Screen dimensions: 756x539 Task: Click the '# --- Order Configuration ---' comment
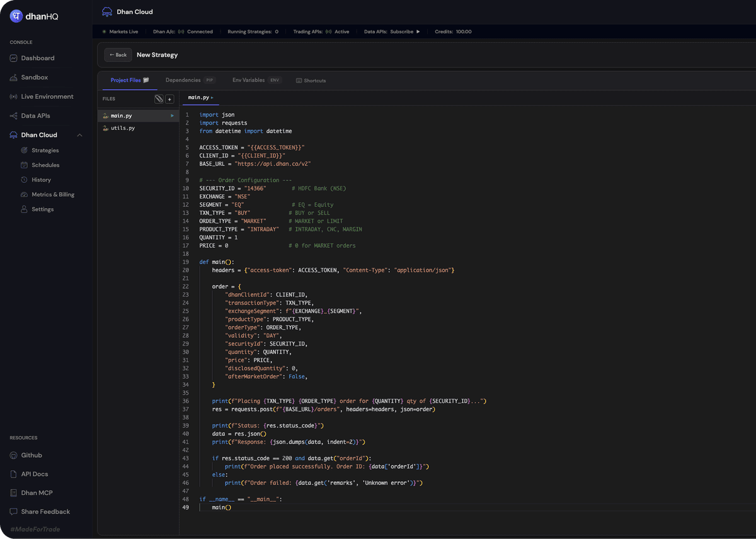[x=246, y=180]
